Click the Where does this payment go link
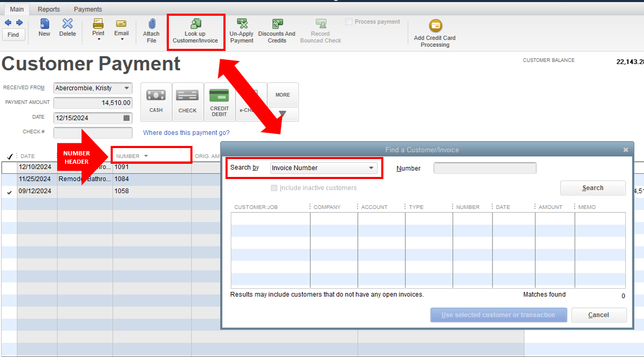This screenshot has width=644, height=357. 187,133
